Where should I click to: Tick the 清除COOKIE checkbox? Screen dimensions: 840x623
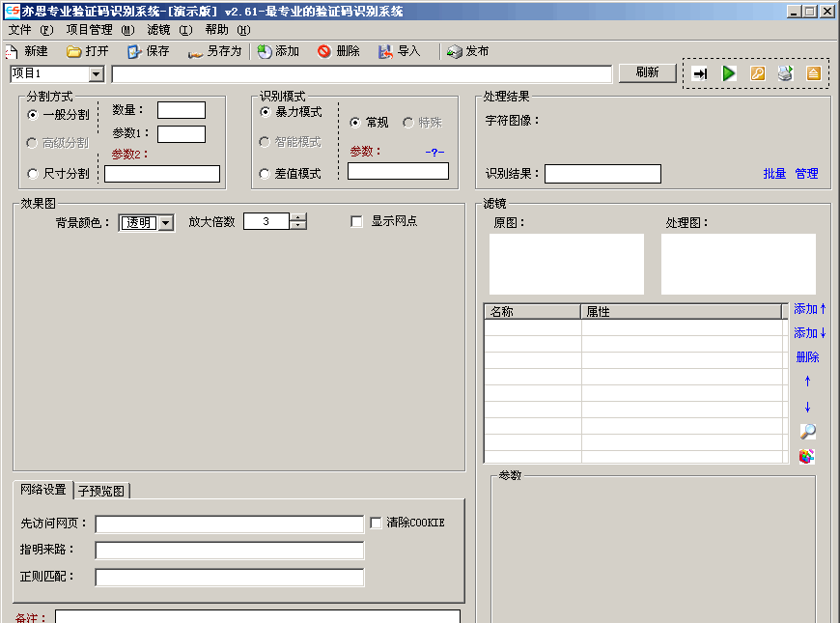pyautogui.click(x=377, y=523)
